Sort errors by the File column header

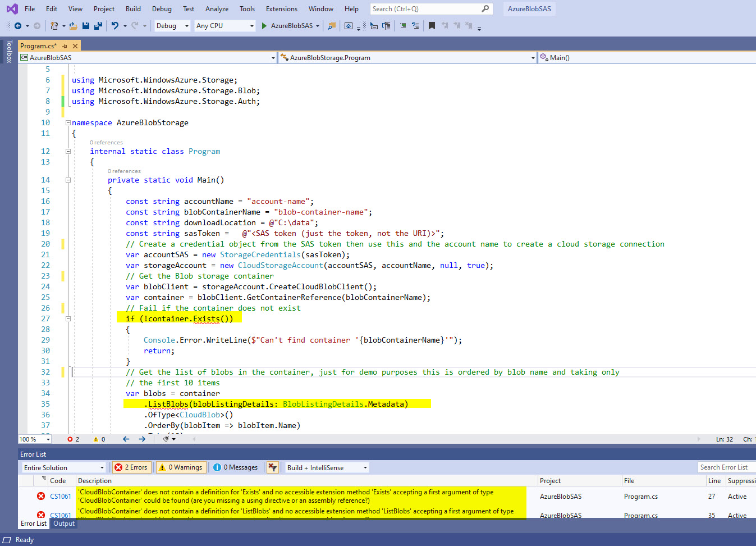click(x=629, y=481)
